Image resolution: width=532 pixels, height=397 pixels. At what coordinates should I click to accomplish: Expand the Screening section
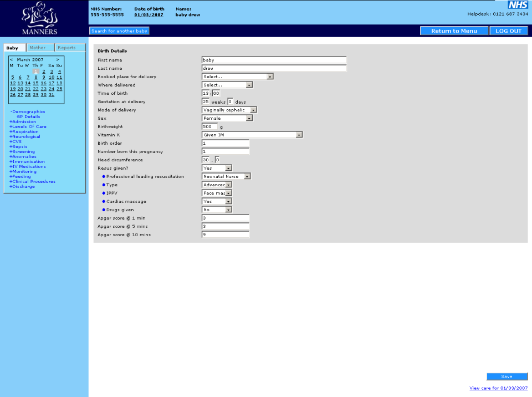(x=22, y=152)
